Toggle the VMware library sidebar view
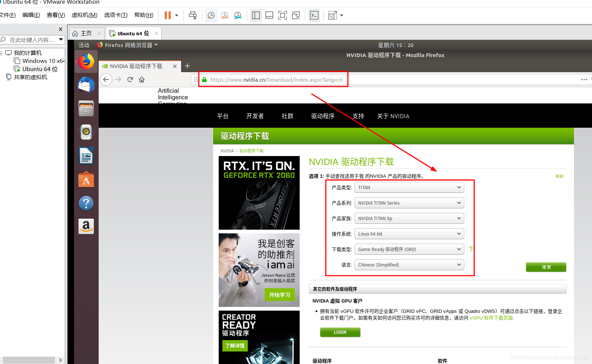The image size is (592, 364). tap(256, 15)
